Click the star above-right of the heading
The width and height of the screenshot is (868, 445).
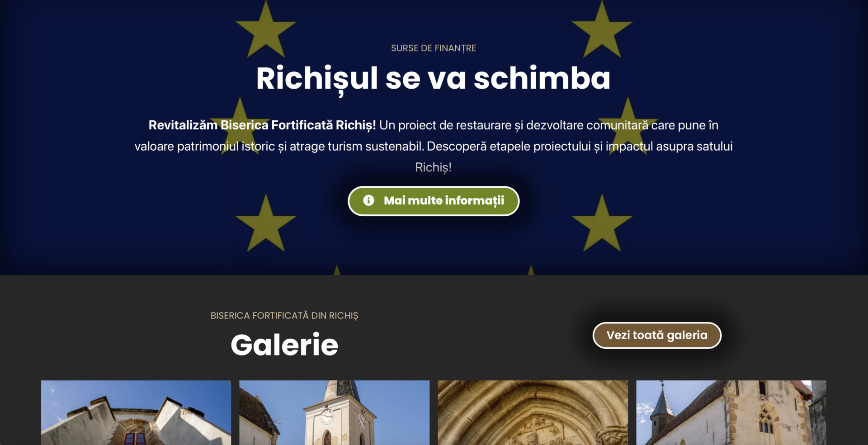[602, 29]
